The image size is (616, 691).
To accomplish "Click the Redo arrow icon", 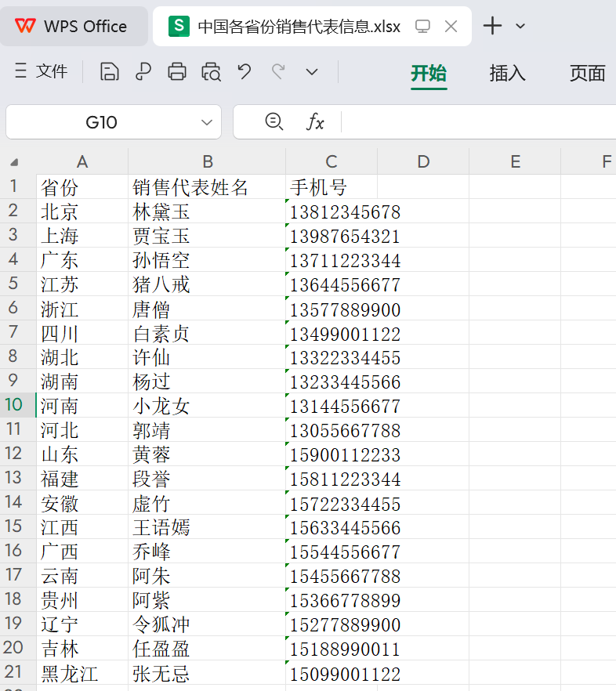I will click(278, 72).
